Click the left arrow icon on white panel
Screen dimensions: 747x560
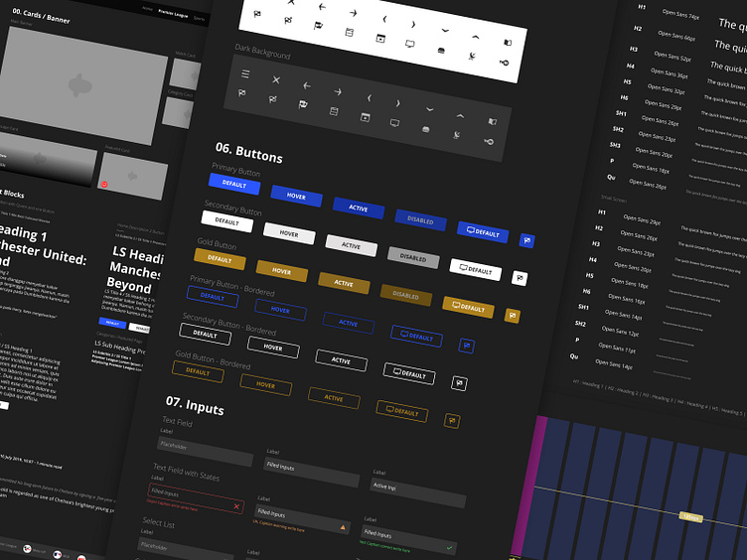tap(322, 7)
